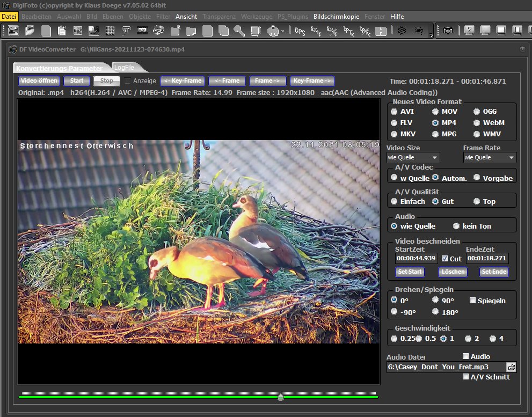Click the camera screenshot icon
This screenshot has width=532, height=417.
coord(447,31)
